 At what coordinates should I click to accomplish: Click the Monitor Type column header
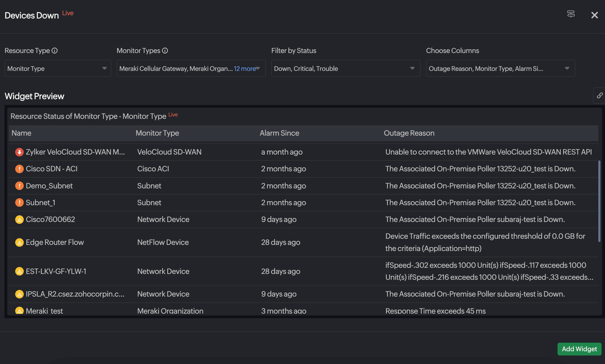pos(157,133)
